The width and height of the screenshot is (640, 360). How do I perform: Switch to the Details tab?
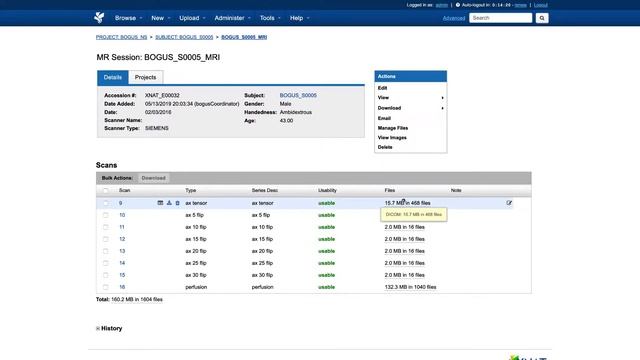[x=113, y=77]
